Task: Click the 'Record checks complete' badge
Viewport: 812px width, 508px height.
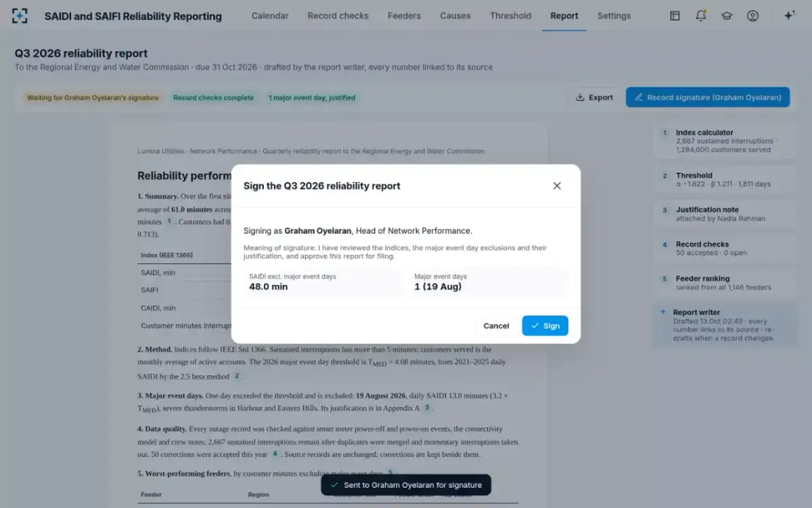Action: point(214,98)
